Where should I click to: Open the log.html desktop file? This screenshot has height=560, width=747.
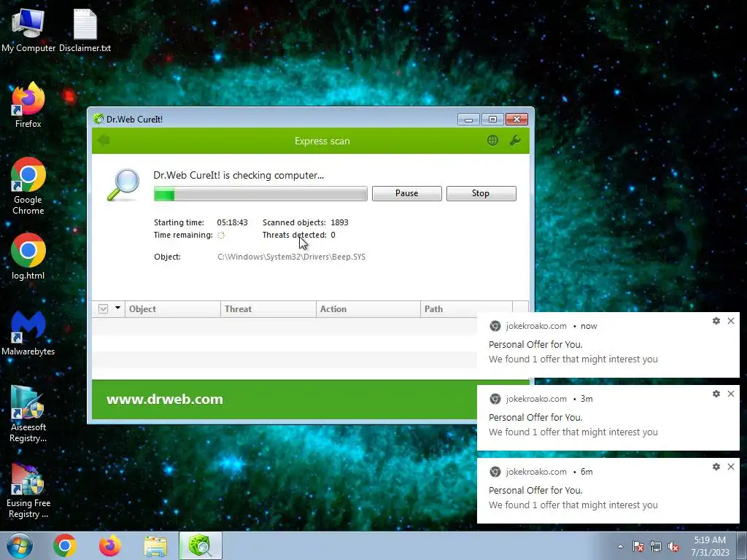pos(28,256)
